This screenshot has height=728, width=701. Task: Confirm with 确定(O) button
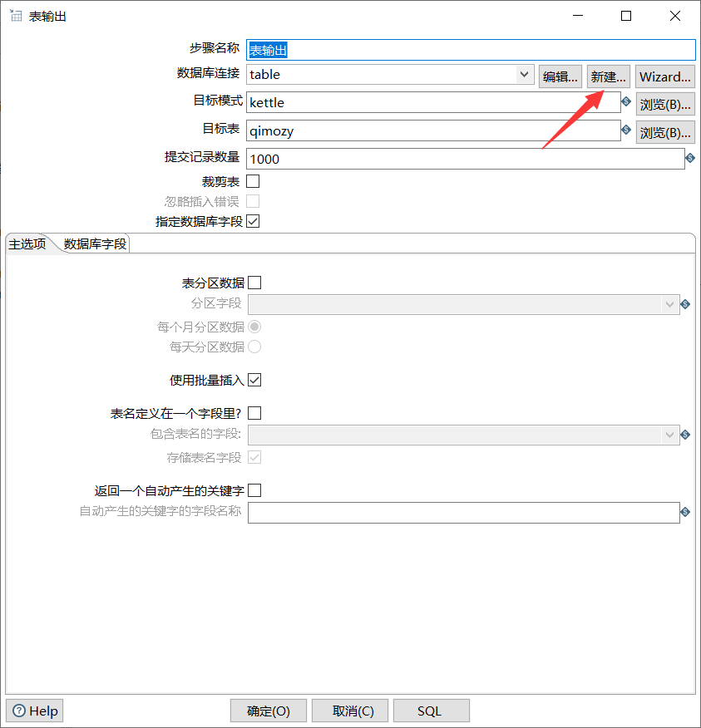coord(269,711)
